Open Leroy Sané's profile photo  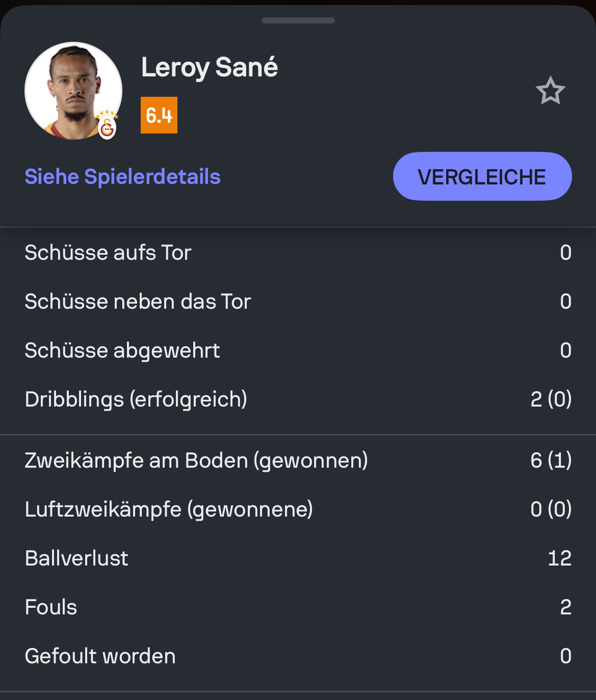[x=73, y=91]
